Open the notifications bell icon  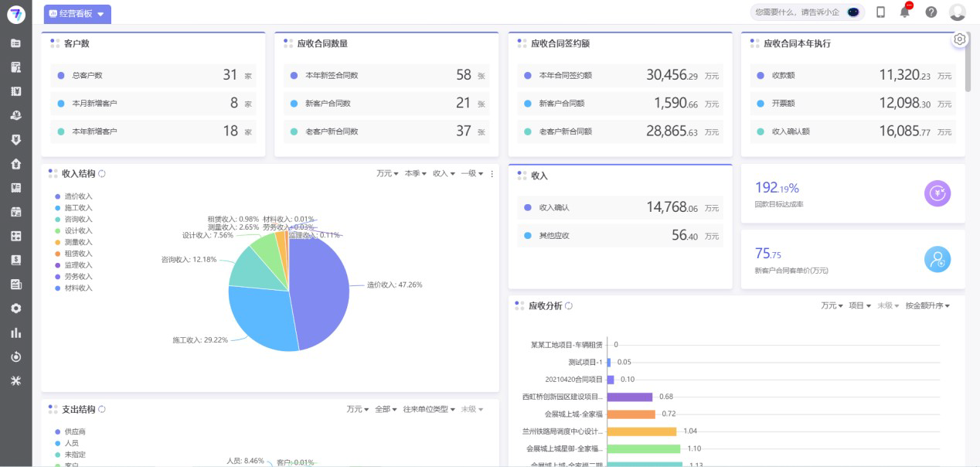[x=903, y=11]
